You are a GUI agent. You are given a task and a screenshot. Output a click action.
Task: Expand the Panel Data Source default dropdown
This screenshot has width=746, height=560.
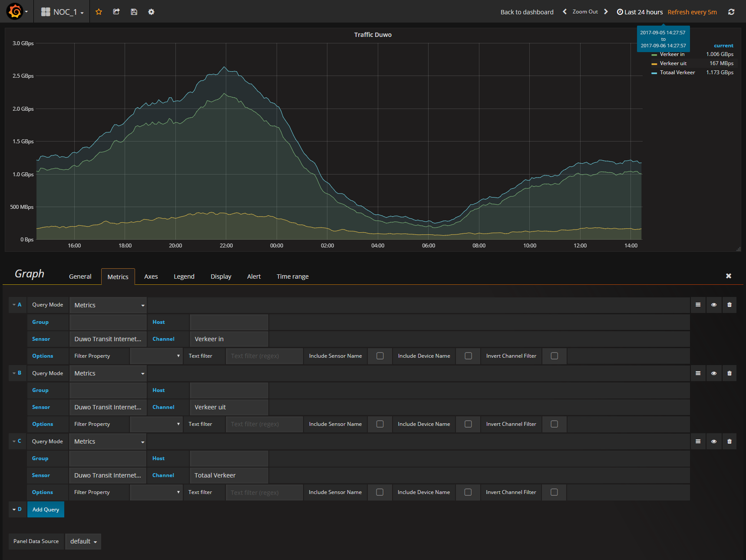[x=83, y=541]
